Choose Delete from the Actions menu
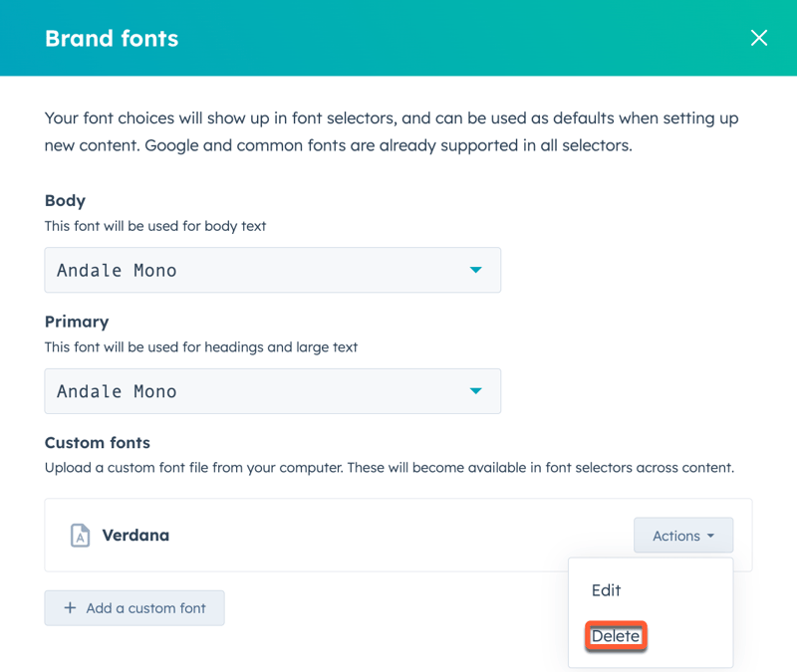Image resolution: width=797 pixels, height=672 pixels. 616,636
